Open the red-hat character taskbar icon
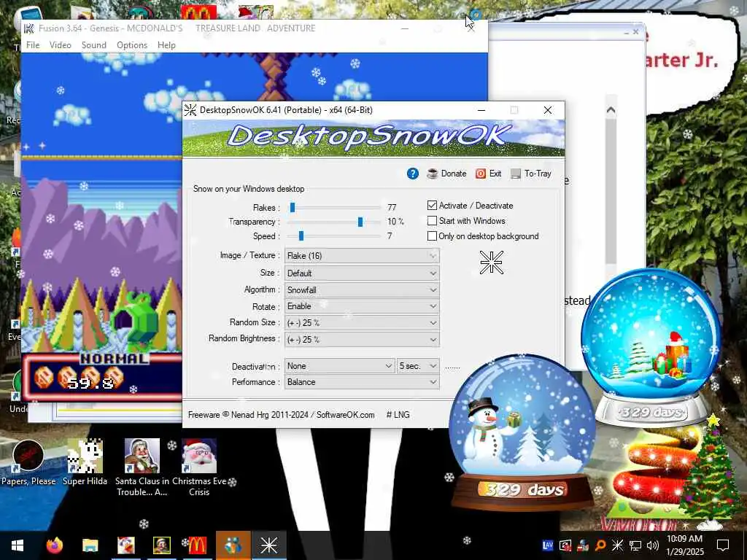The width and height of the screenshot is (747, 560). tap(126, 545)
